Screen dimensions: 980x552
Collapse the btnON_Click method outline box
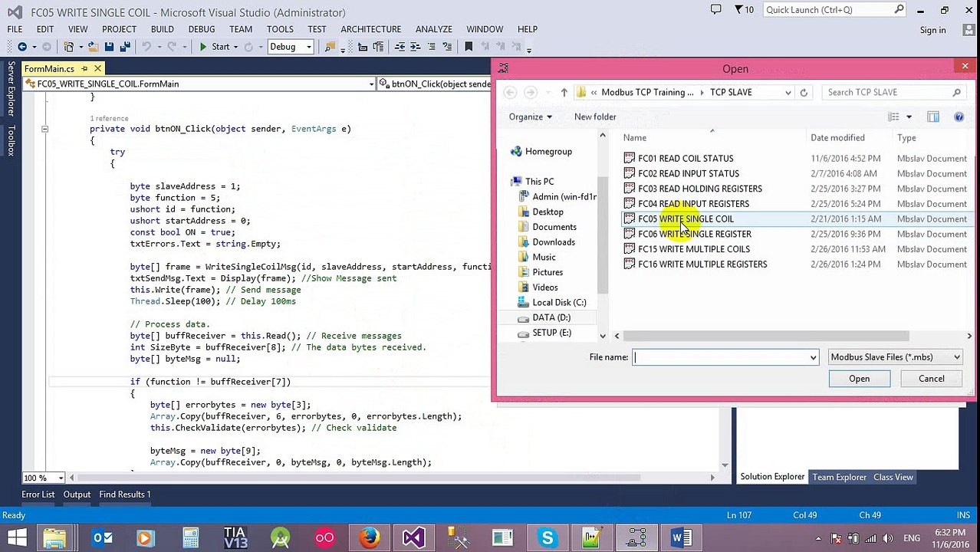click(44, 129)
